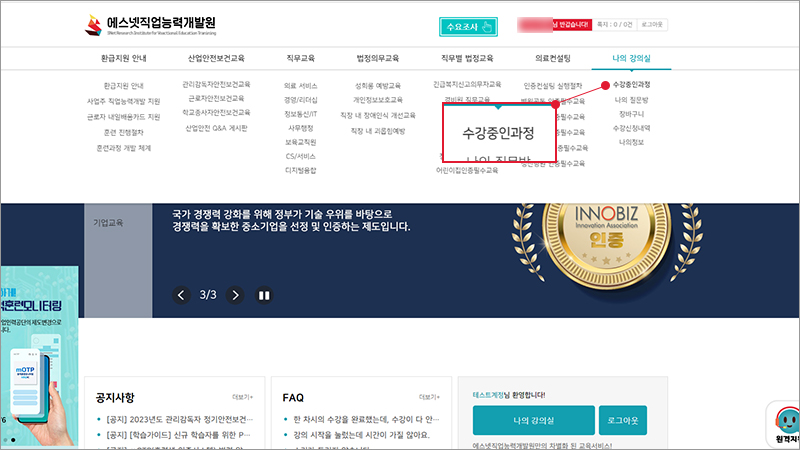The image size is (800, 450).
Task: Select the second side-banner pagination dot
Action: tap(13, 439)
